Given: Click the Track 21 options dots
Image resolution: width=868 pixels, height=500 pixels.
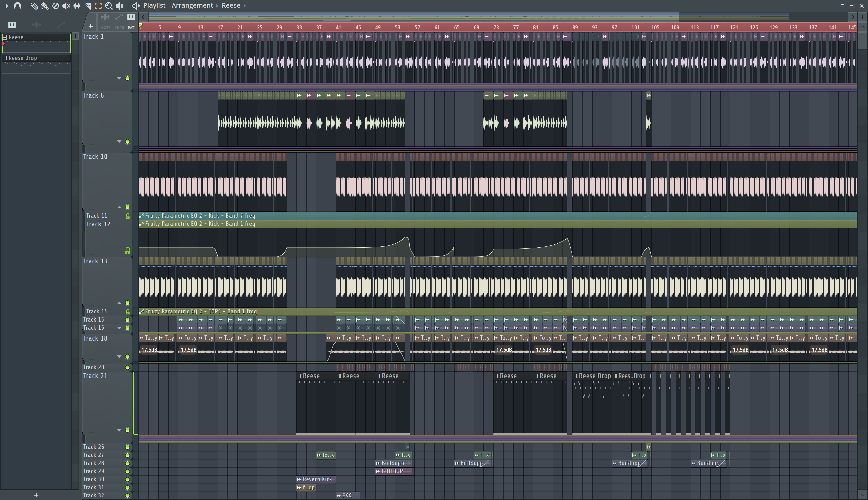Looking at the screenshot, I should (x=92, y=432).
